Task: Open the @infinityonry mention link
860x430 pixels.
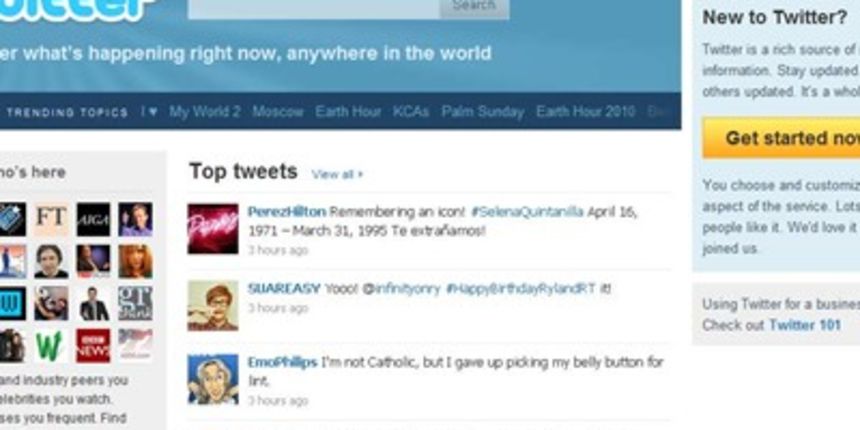Action: pyautogui.click(x=401, y=288)
